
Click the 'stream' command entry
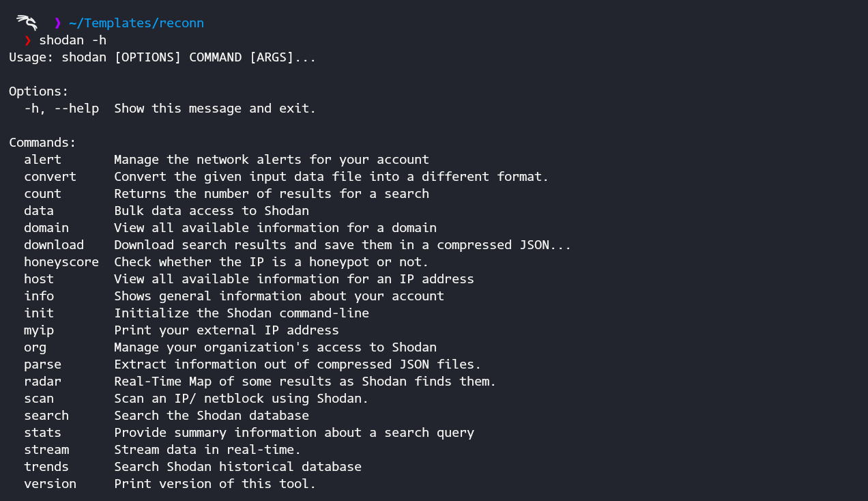46,450
